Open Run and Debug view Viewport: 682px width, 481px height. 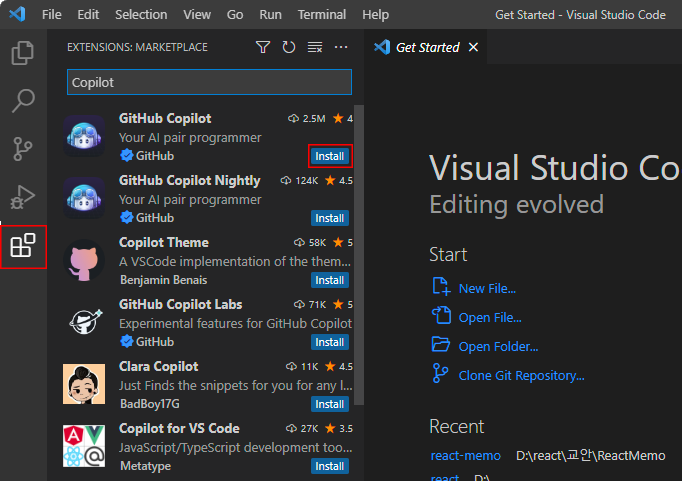(x=23, y=197)
